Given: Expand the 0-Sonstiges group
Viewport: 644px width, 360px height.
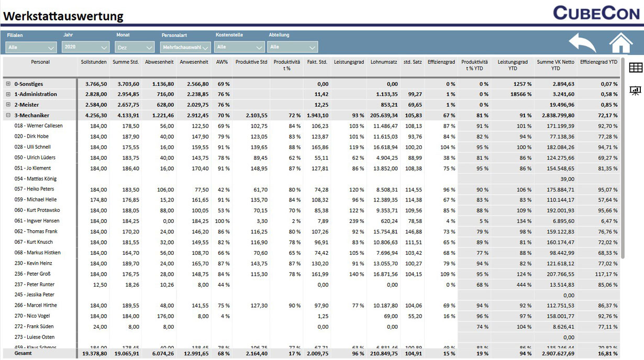Looking at the screenshot, I should [x=8, y=84].
